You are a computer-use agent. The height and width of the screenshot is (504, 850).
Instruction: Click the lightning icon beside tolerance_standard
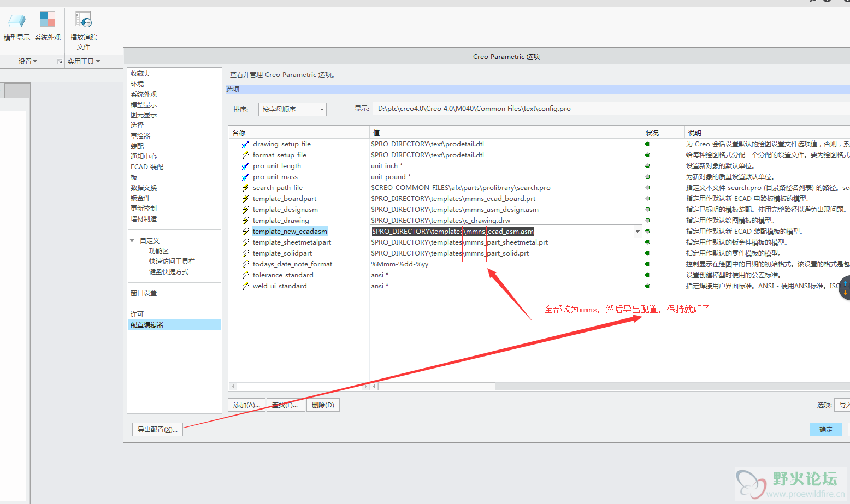point(246,275)
